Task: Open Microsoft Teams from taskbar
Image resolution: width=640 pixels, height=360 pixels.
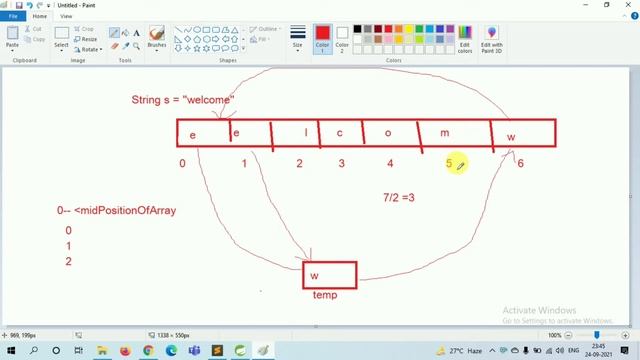Action: point(194,350)
